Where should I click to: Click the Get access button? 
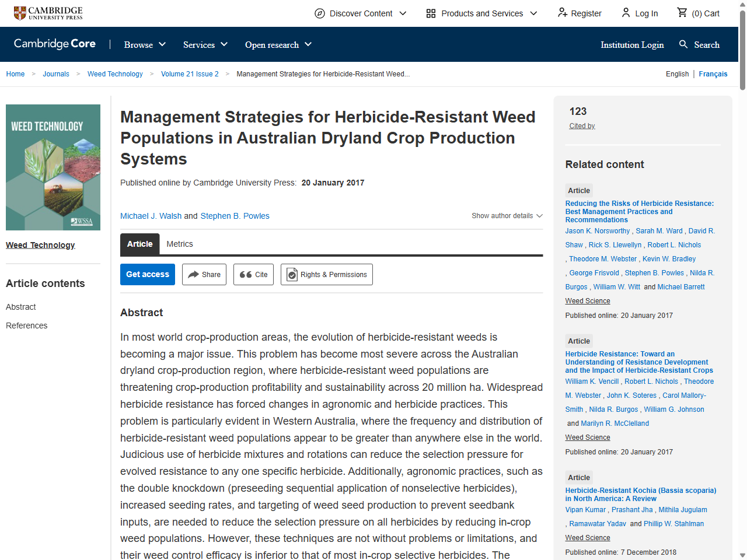pyautogui.click(x=147, y=274)
